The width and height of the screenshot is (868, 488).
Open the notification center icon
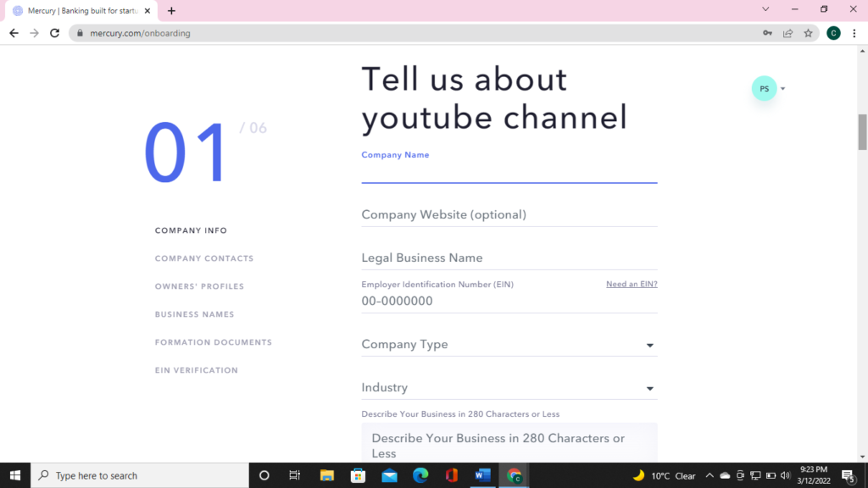[x=849, y=475]
